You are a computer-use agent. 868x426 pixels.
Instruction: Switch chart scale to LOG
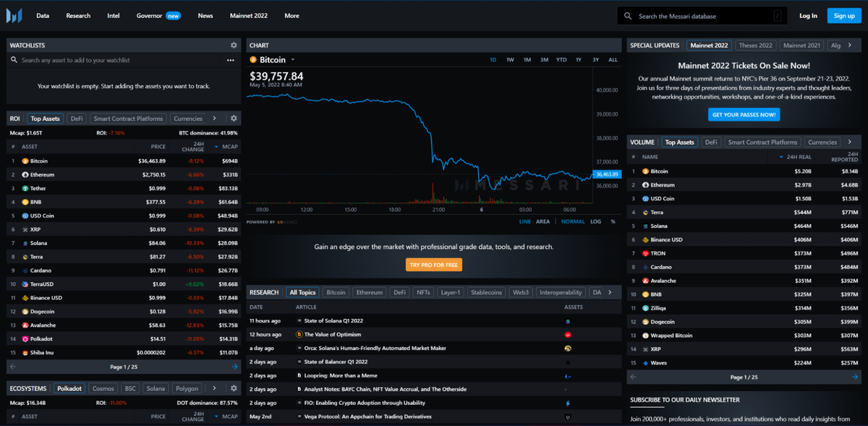coord(595,221)
